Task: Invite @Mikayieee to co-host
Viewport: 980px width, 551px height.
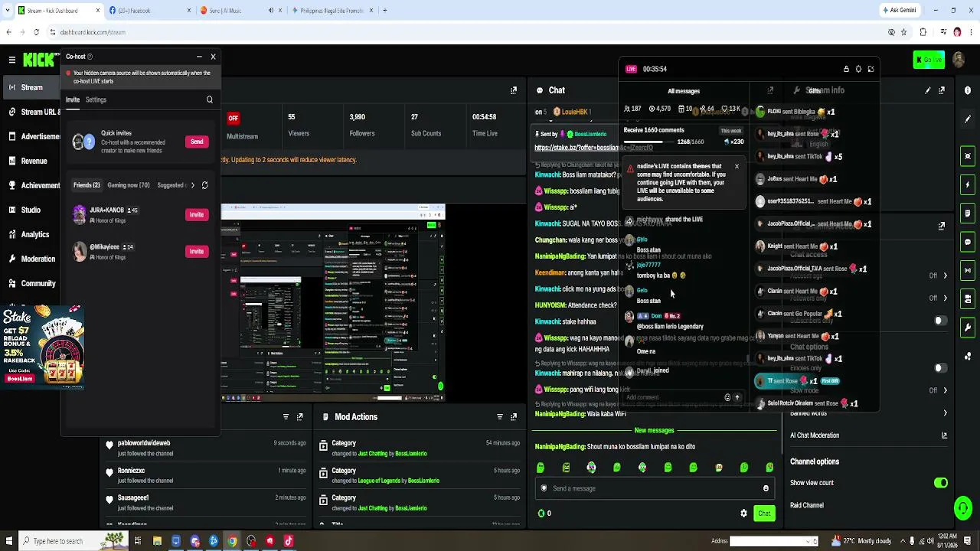Action: pos(197,251)
